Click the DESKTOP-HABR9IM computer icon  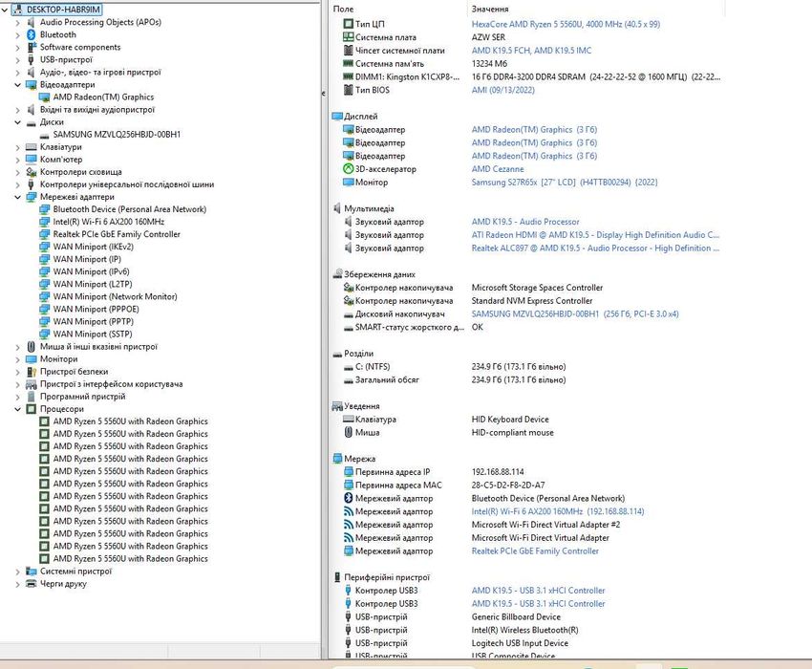(19, 10)
